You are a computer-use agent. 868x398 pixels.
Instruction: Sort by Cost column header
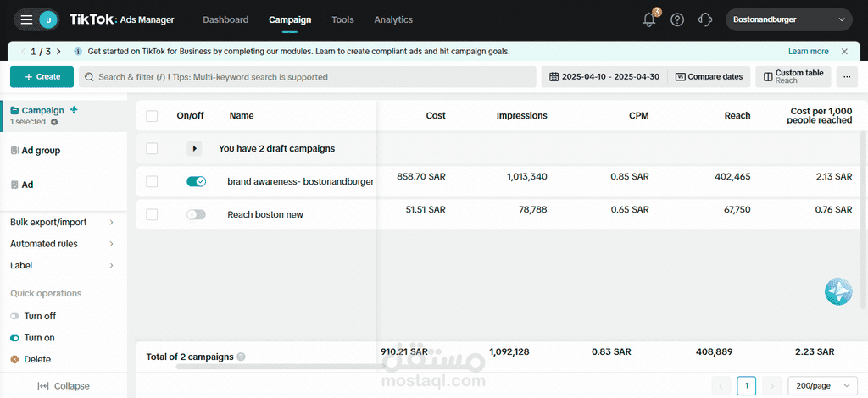[436, 115]
